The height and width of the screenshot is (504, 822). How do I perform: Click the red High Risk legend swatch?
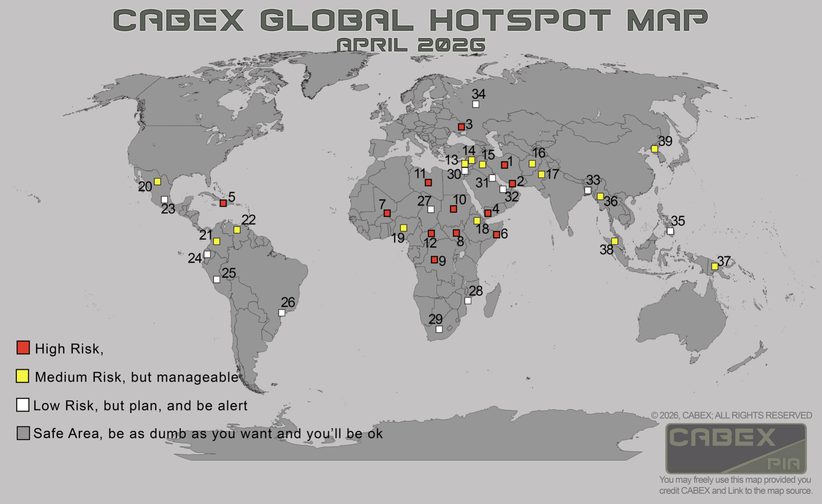pyautogui.click(x=23, y=348)
